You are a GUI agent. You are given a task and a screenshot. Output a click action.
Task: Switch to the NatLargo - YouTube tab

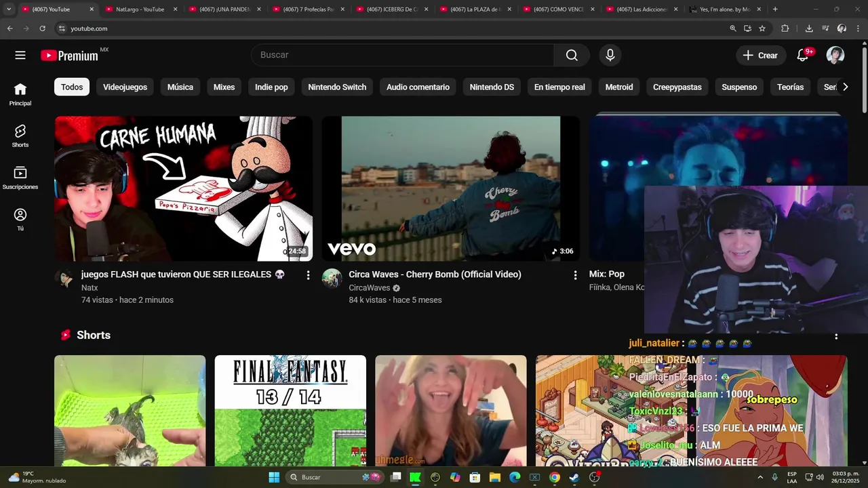pos(140,9)
